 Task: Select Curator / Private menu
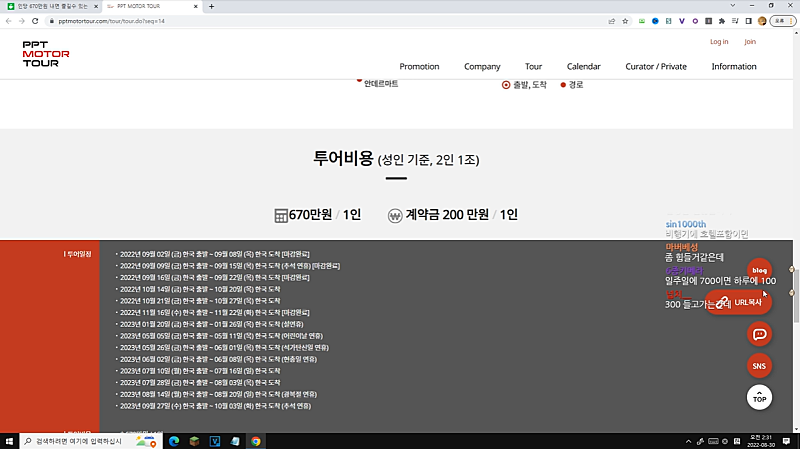(x=656, y=66)
